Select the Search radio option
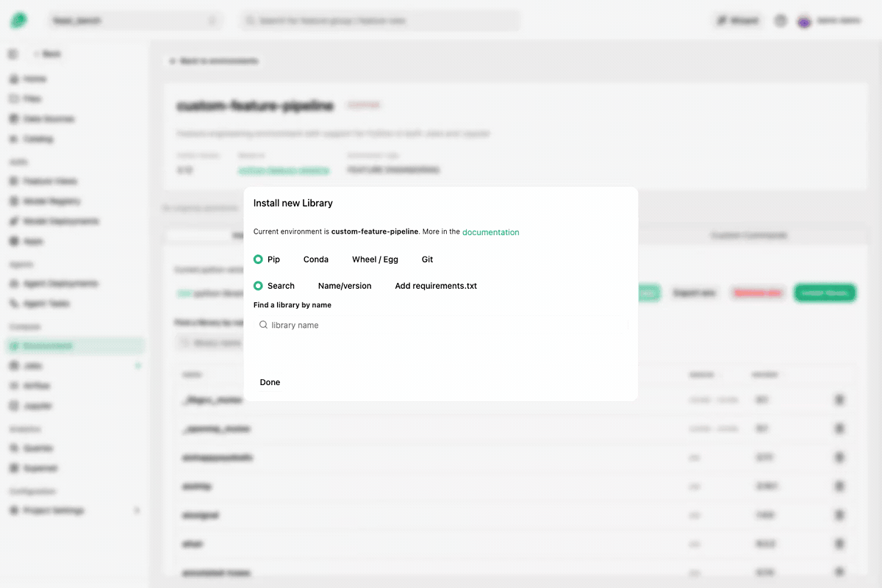882x588 pixels. pyautogui.click(x=274, y=286)
